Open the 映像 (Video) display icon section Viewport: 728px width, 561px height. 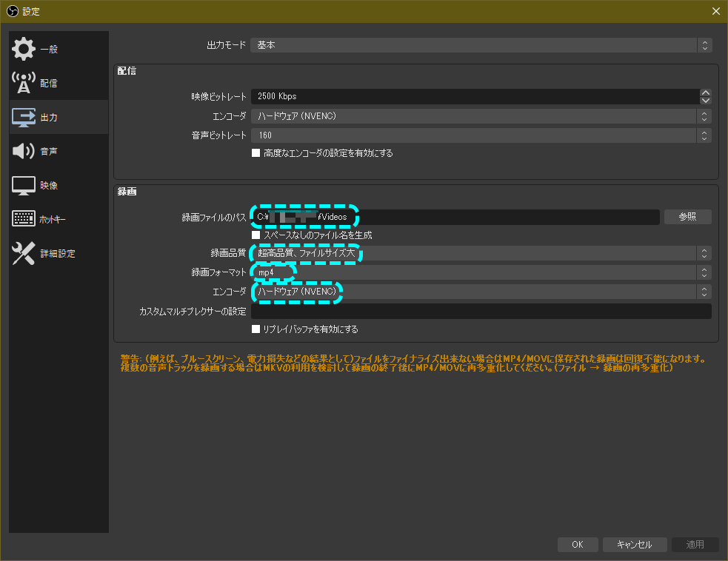(23, 185)
